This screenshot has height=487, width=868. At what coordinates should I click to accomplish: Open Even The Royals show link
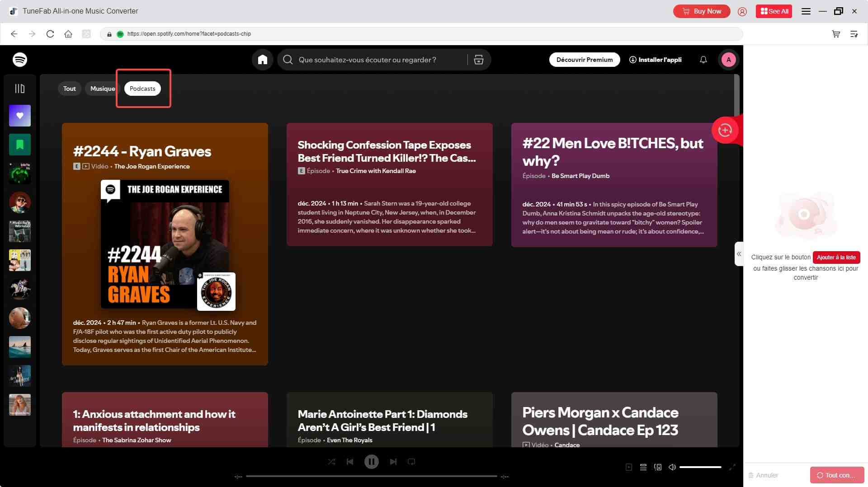point(349,440)
